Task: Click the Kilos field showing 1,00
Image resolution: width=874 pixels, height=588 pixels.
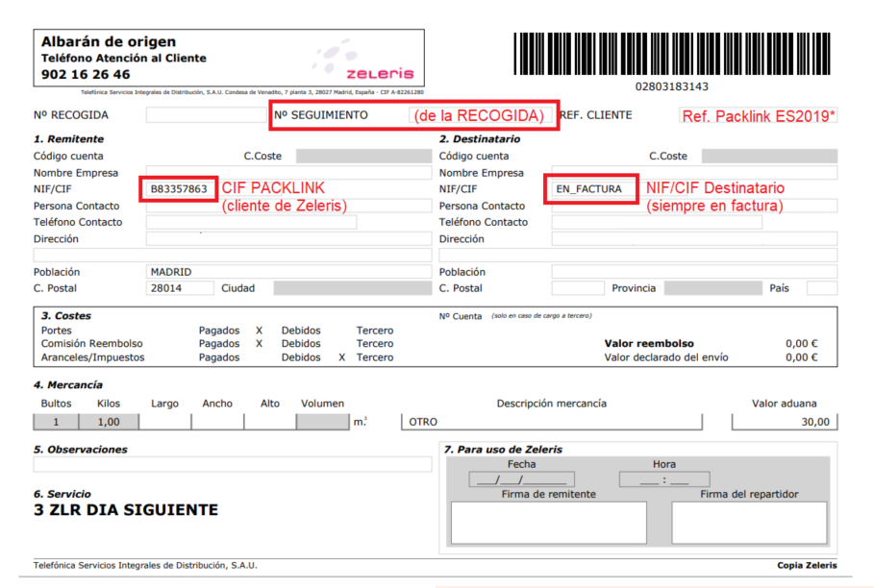Action: click(x=109, y=422)
